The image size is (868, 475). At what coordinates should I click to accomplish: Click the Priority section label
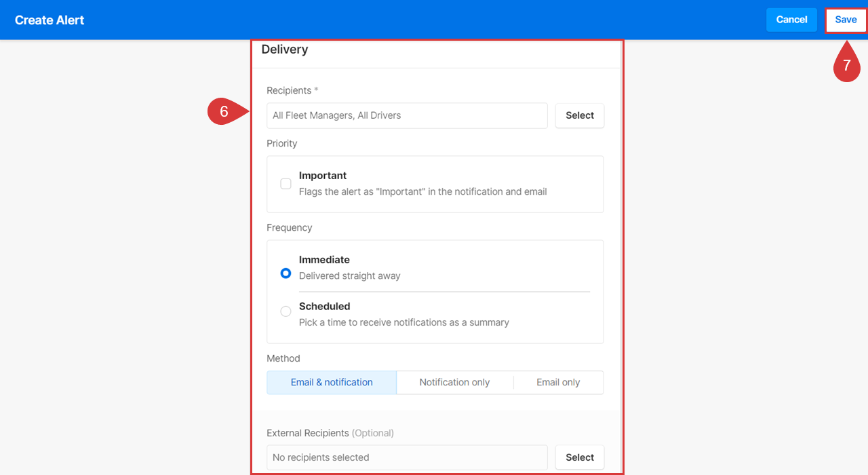tap(281, 143)
